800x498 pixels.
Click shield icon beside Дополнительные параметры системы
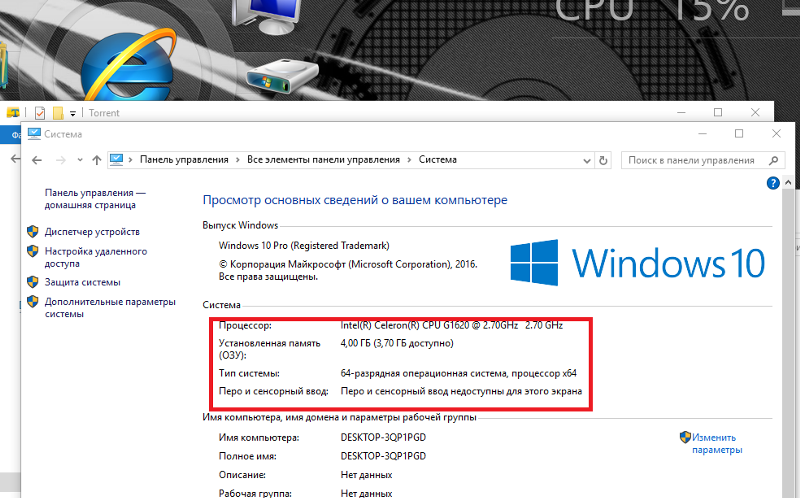click(x=33, y=302)
